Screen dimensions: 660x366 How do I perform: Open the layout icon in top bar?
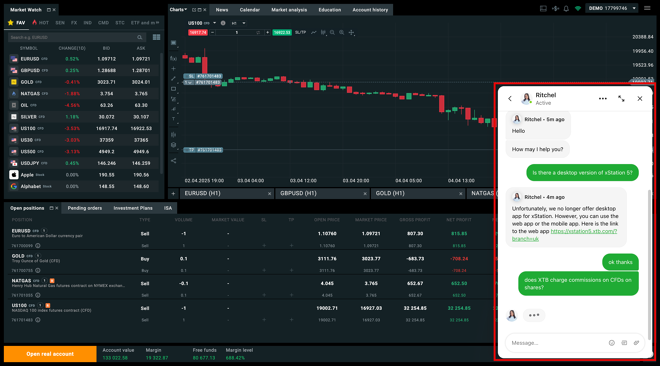(543, 8)
